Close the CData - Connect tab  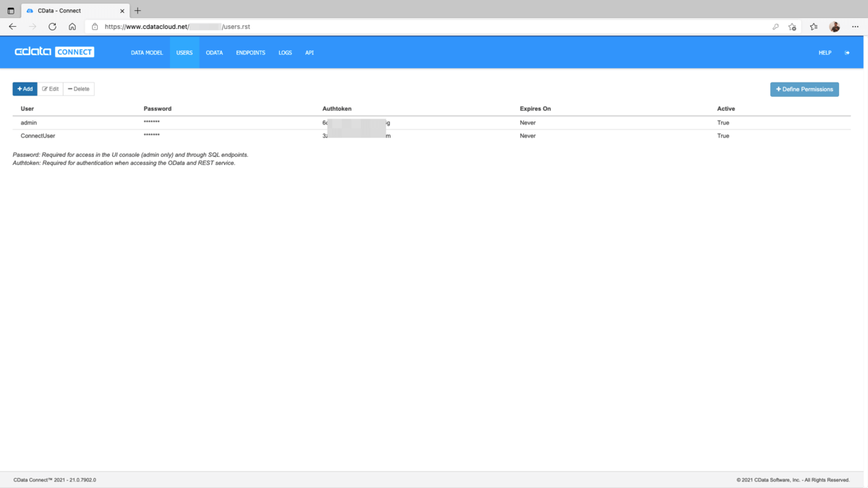[x=122, y=11]
